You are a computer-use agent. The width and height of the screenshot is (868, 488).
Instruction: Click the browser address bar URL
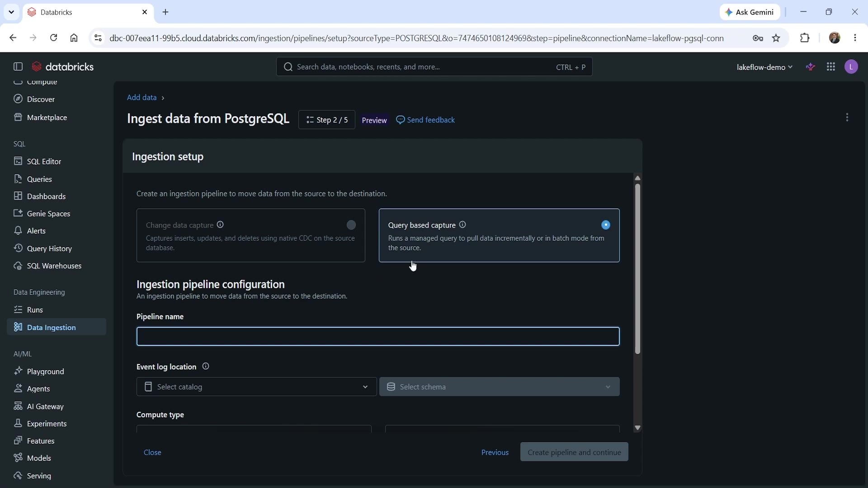tap(416, 38)
